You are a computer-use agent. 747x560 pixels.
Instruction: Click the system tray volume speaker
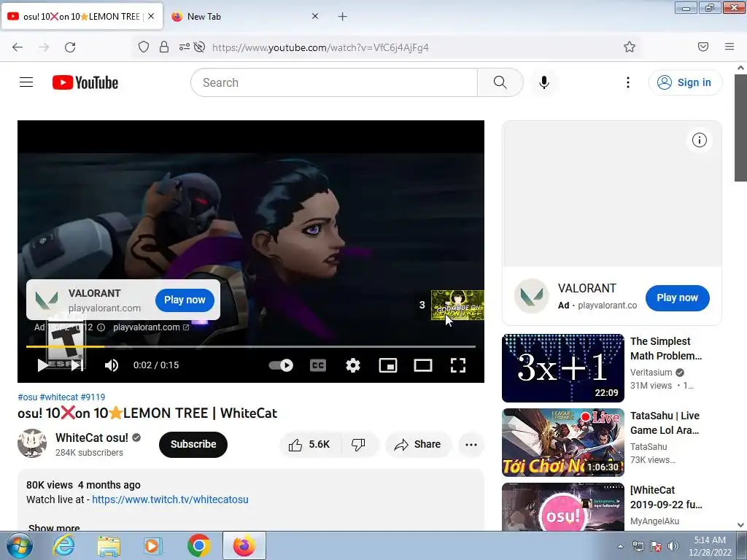673,546
